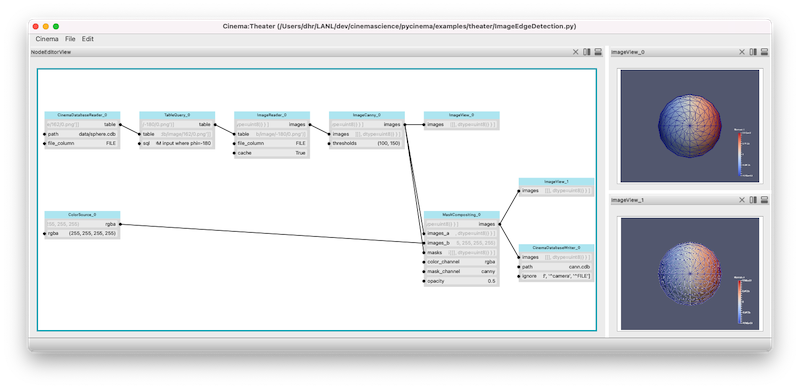Open the File menu
Viewport: 800px width, 389px height.
pyautogui.click(x=70, y=39)
